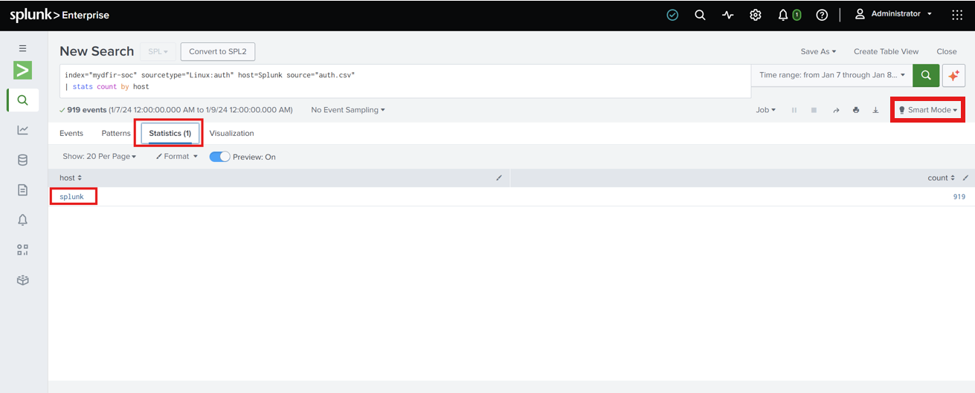
Task: Open the time range picker
Action: (x=832, y=75)
